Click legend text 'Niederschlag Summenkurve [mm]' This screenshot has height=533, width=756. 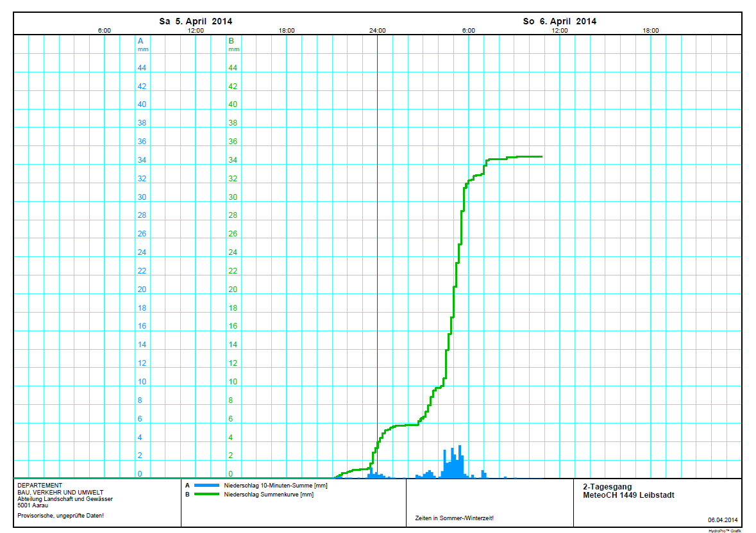click(x=269, y=495)
